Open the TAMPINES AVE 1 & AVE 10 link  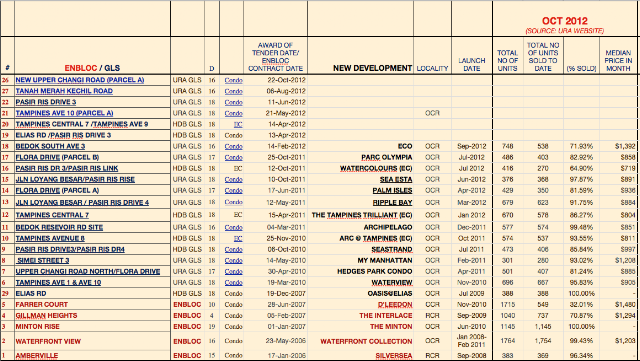point(58,283)
